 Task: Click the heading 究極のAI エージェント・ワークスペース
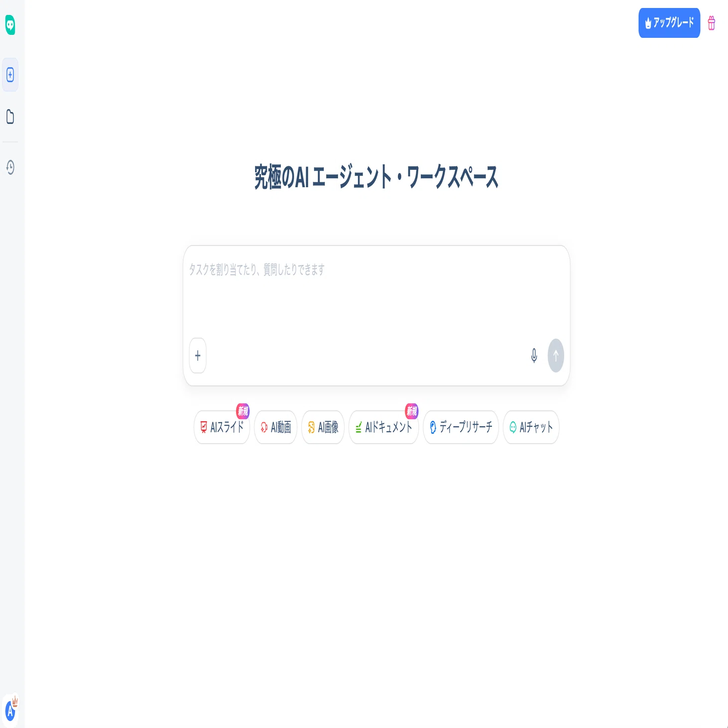[376, 177]
